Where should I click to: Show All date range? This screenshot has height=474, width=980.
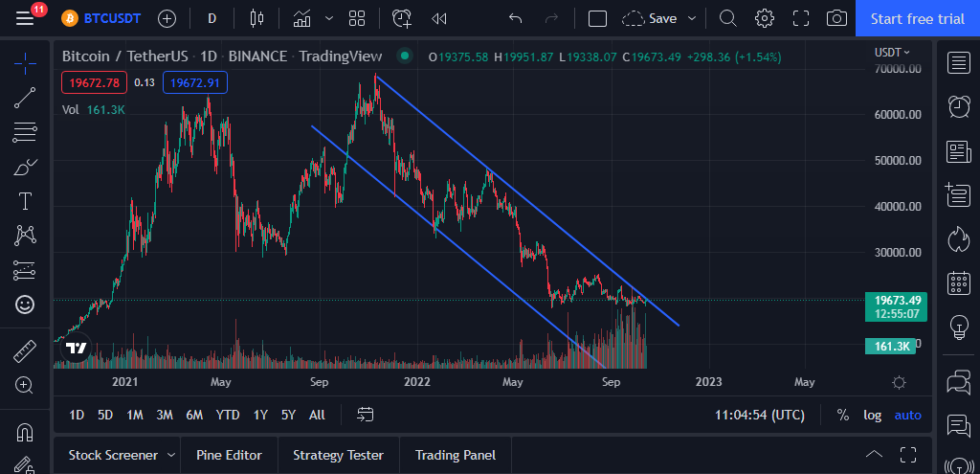coord(317,415)
